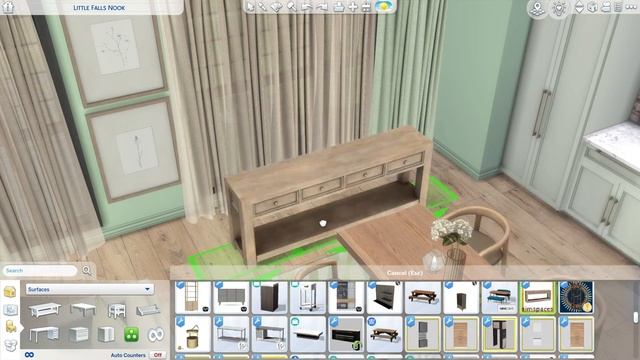The width and height of the screenshot is (640, 360).
Task: Click the save to library icon
Action: pyautogui.click(x=338, y=7)
